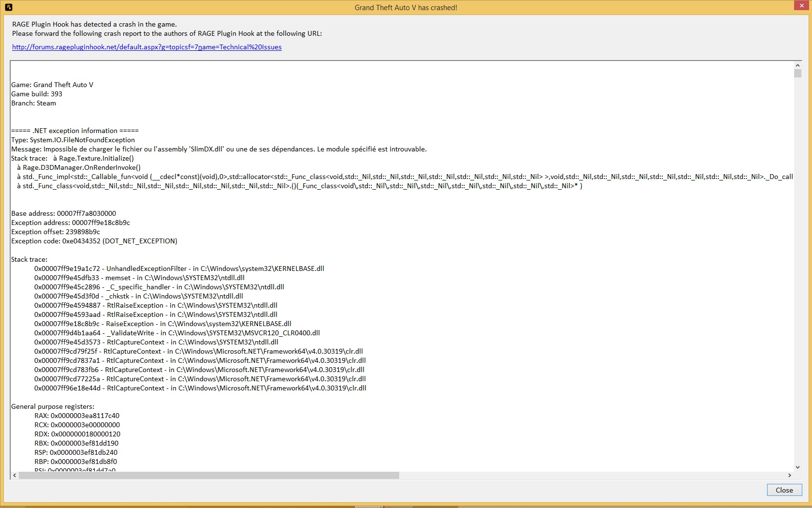
Task: Click the 0x00007ff96e18e44d RtlCaptureContext line
Action: pos(201,388)
